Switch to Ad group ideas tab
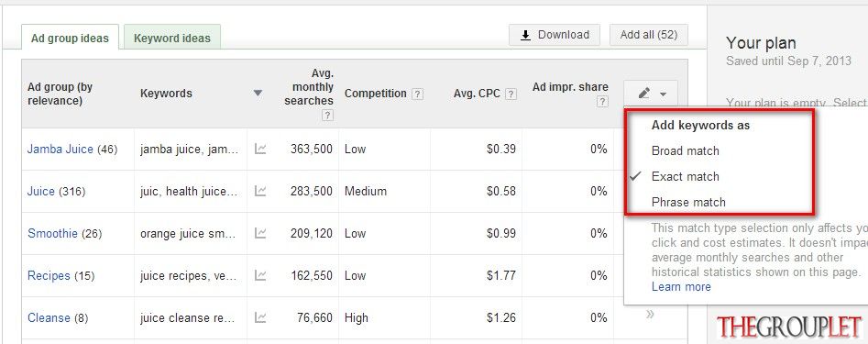This screenshot has height=344, width=868. pyautogui.click(x=70, y=39)
